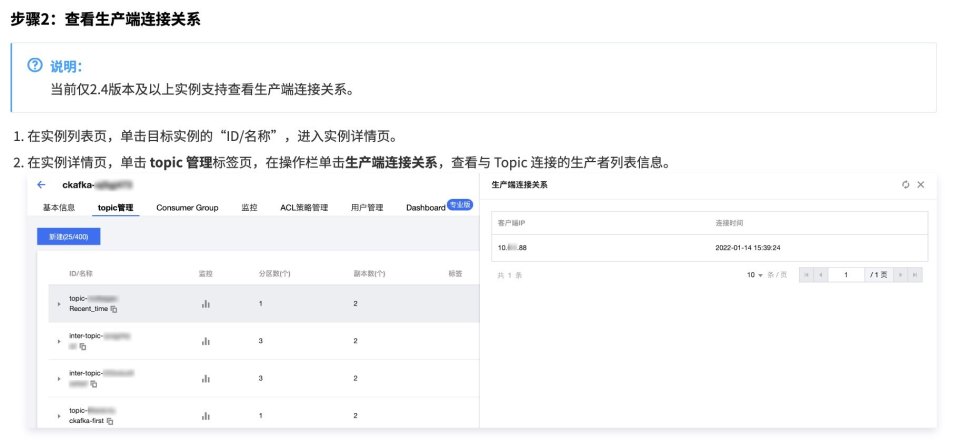Close the 生产端连接关系 panel
This screenshot has height=443, width=960.
(921, 185)
